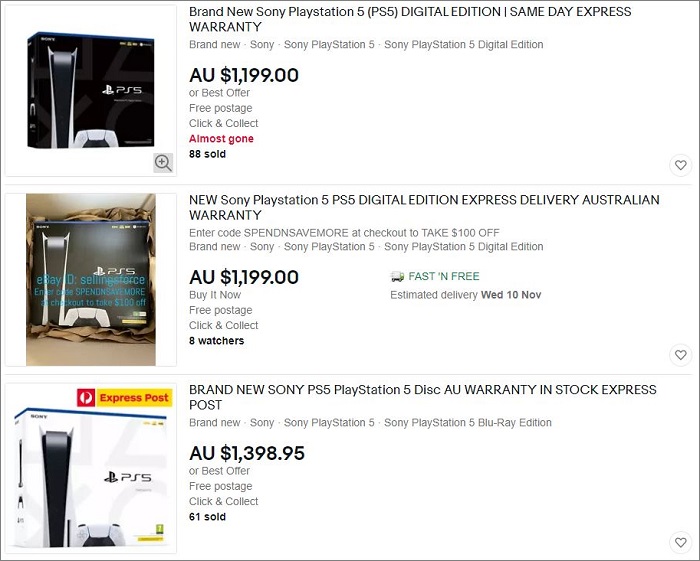Viewport: 700px width, 561px height.
Task: Open "SAME DAY EXPRESS WARRANTY" listing title
Action: click(x=410, y=20)
